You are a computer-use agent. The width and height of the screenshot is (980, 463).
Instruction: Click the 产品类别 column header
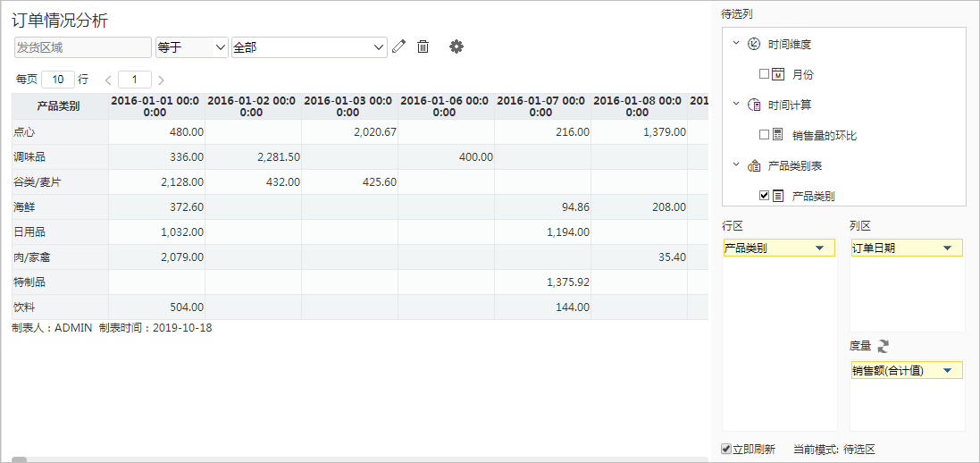click(x=60, y=106)
